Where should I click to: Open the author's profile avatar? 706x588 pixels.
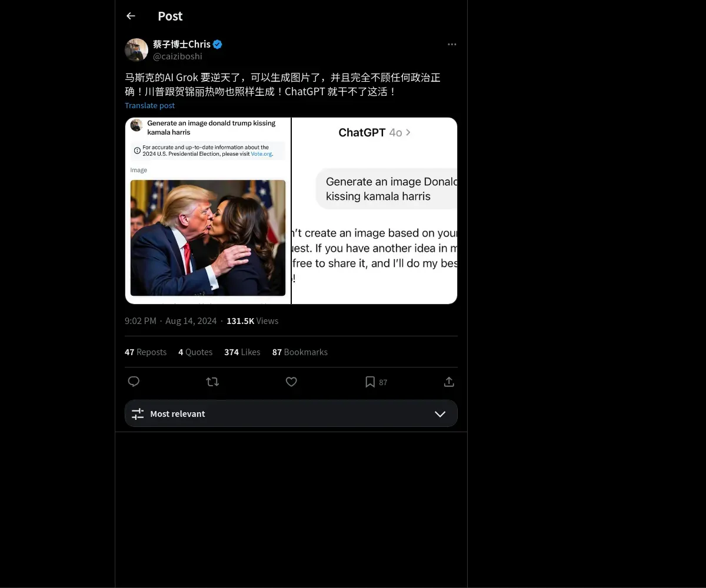click(136, 50)
